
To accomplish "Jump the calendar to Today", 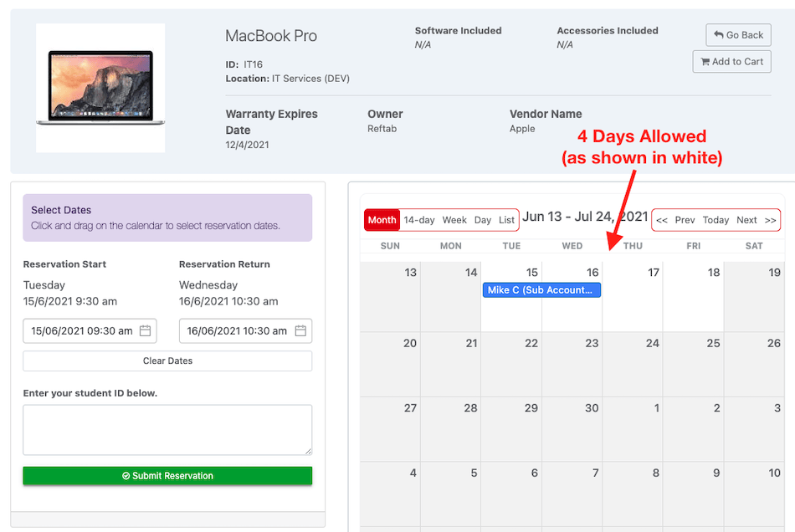I will [x=715, y=220].
